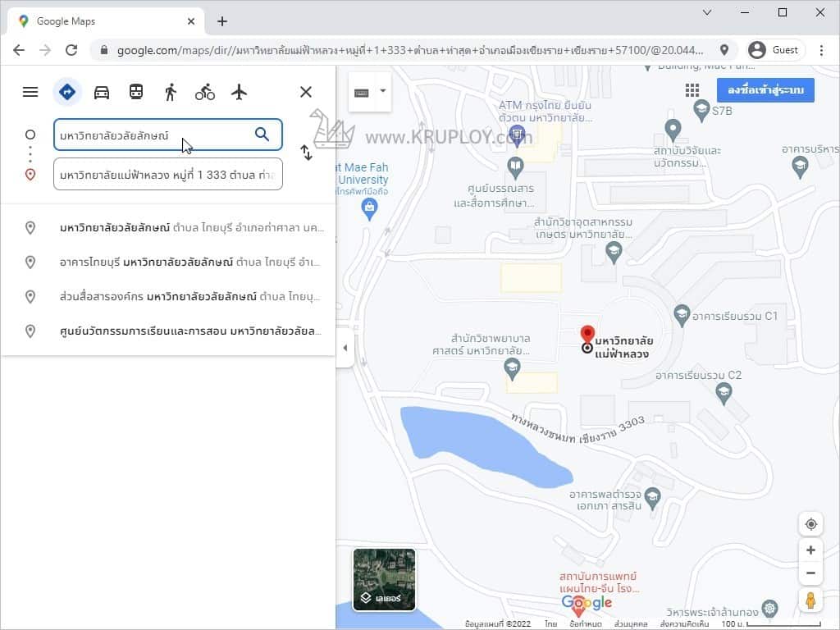The height and width of the screenshot is (630, 840).
Task: Click the วิหารพระเจ้าล้านทอง marker
Action: pyautogui.click(x=769, y=608)
